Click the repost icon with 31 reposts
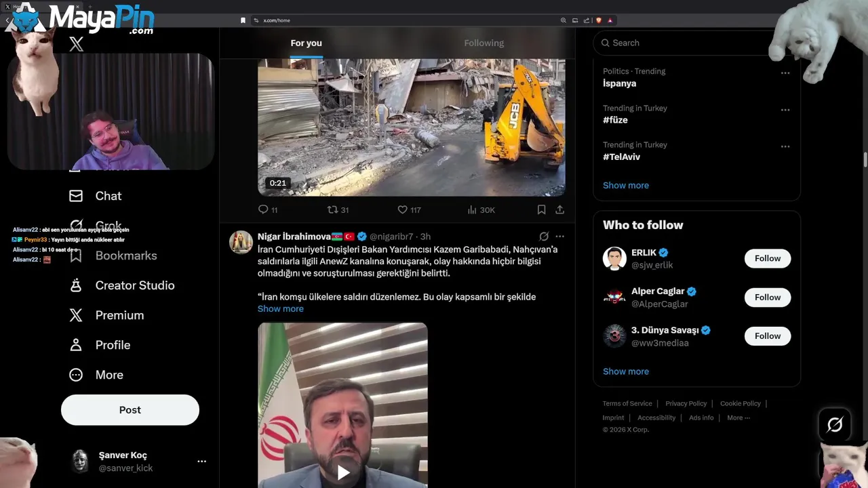868x488 pixels. (333, 209)
